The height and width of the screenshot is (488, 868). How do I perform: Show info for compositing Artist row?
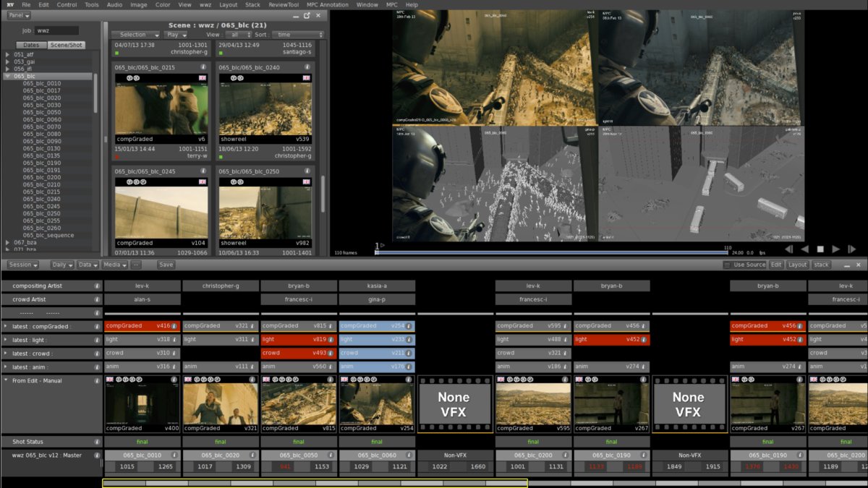pos(97,286)
